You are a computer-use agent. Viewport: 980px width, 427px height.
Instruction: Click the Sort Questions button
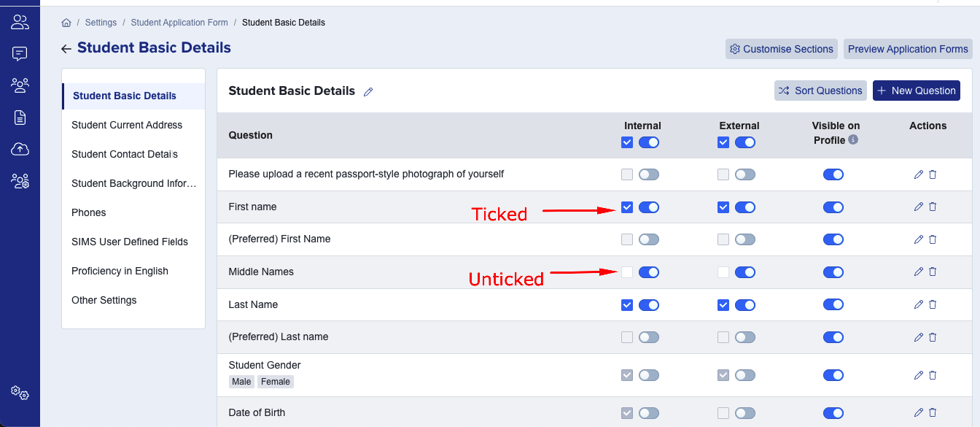820,91
